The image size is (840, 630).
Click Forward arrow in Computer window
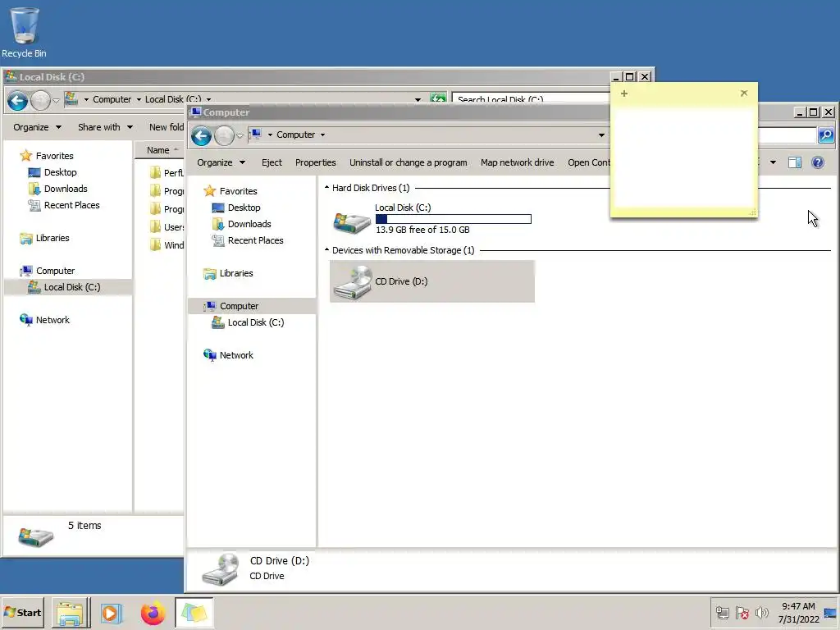[x=224, y=135]
